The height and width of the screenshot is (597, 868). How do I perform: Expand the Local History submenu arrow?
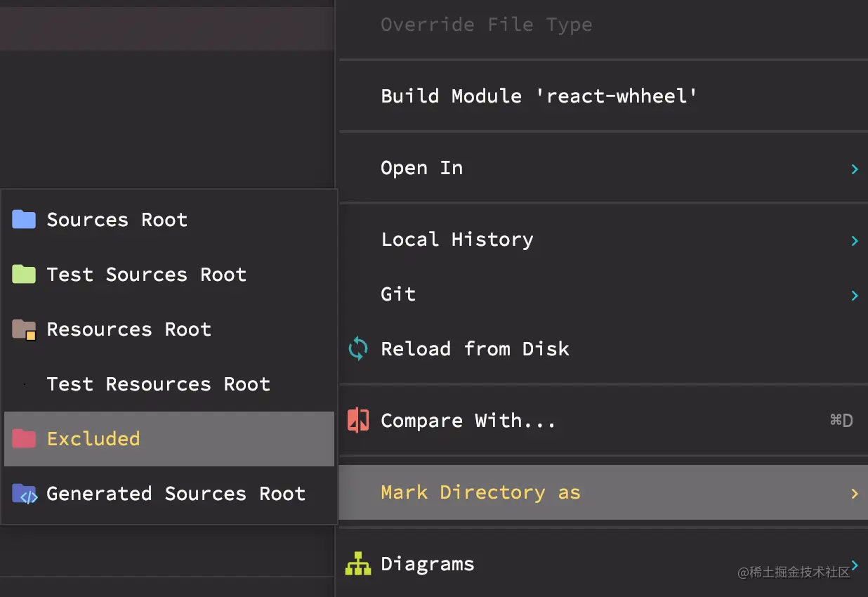pos(854,240)
